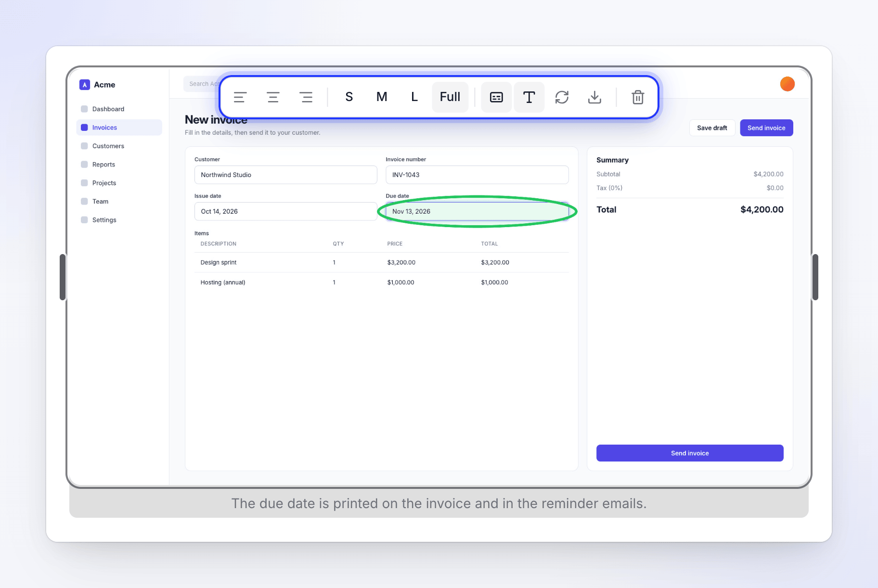Click the caption text below the image
Screen dimensions: 878x588
coord(439,503)
